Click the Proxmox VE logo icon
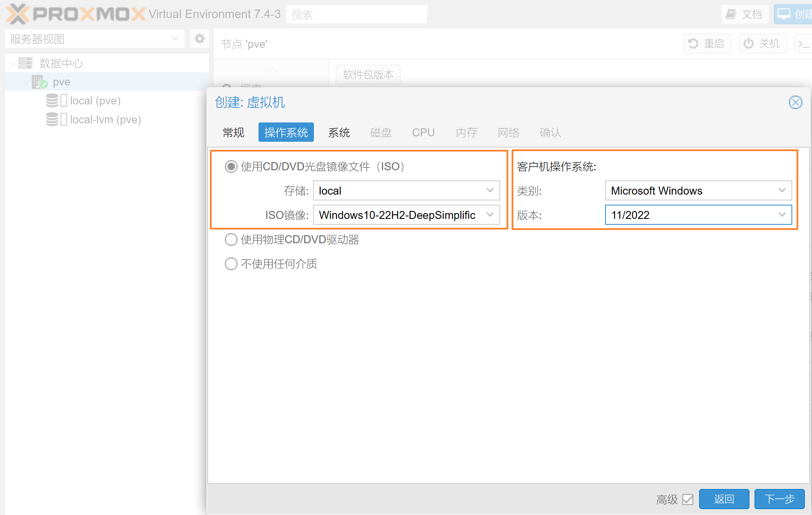Image resolution: width=812 pixels, height=515 pixels. click(15, 13)
